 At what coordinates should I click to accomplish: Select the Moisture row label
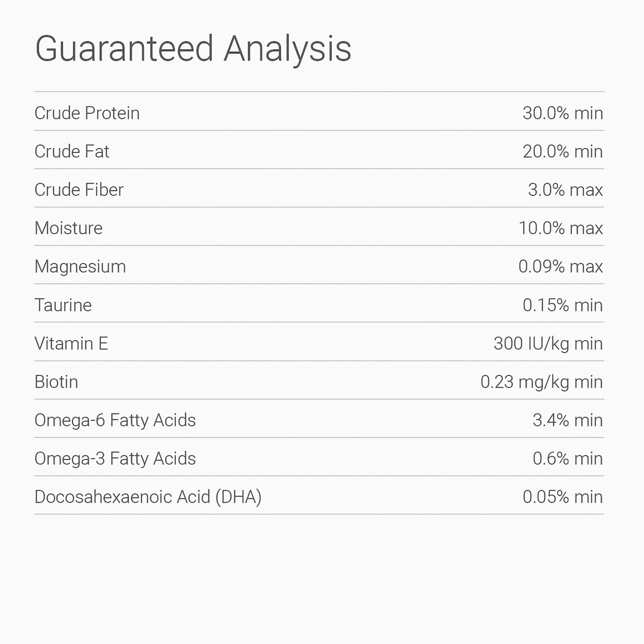tap(69, 228)
